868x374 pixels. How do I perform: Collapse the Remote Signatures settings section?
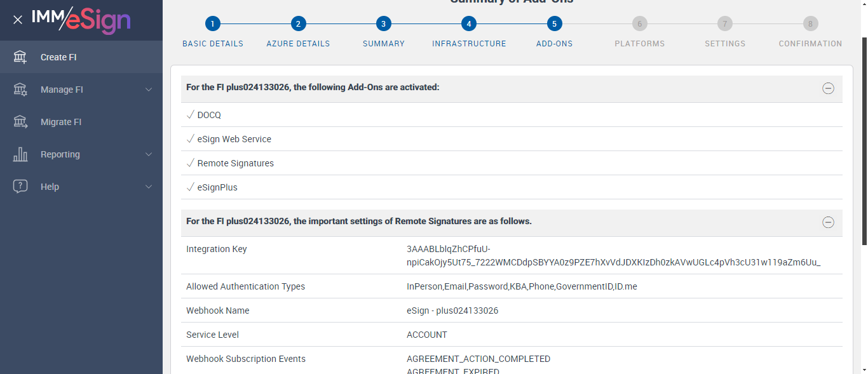[828, 222]
